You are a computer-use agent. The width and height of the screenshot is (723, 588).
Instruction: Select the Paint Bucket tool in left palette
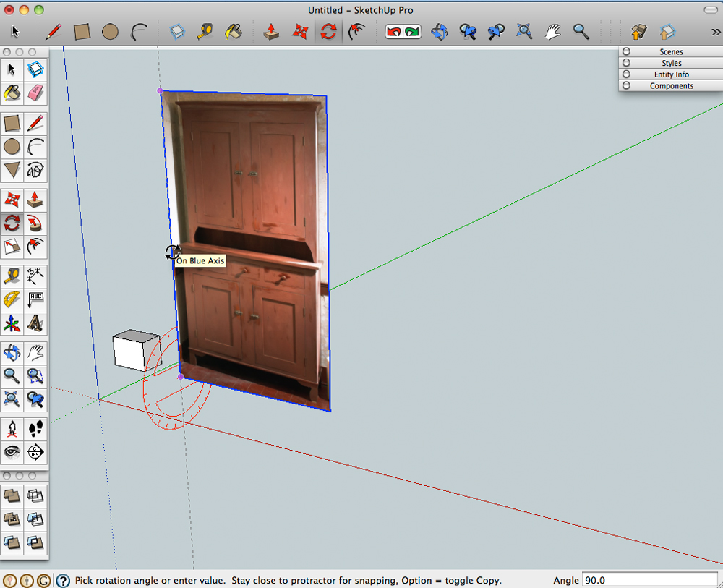[12, 93]
